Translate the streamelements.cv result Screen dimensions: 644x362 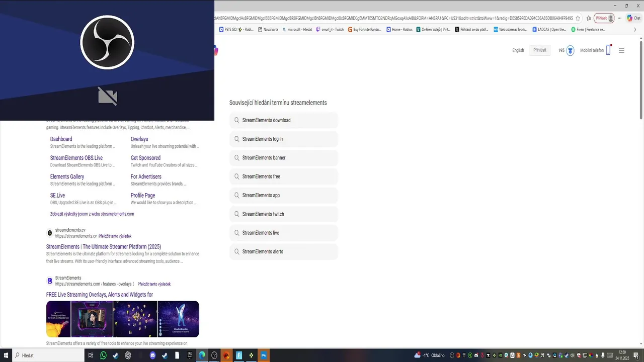coord(115,236)
